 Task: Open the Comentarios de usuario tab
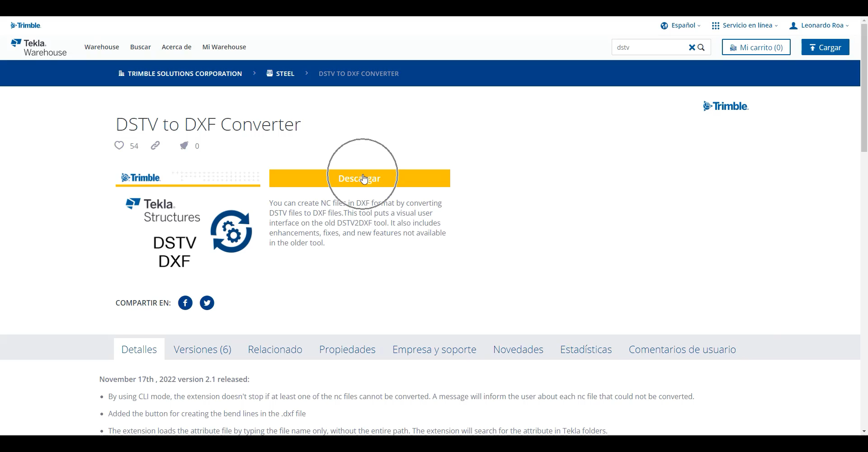coord(682,349)
